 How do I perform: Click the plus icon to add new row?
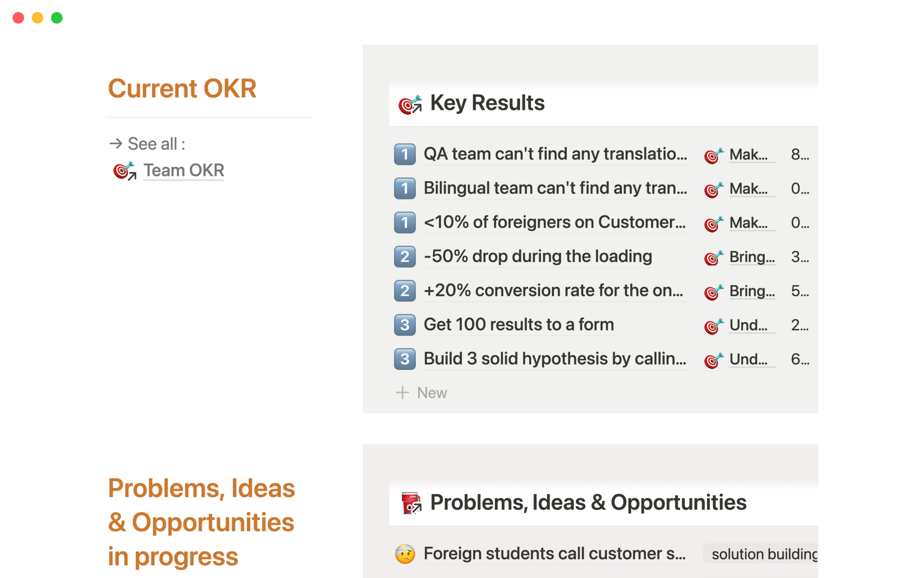tap(402, 393)
